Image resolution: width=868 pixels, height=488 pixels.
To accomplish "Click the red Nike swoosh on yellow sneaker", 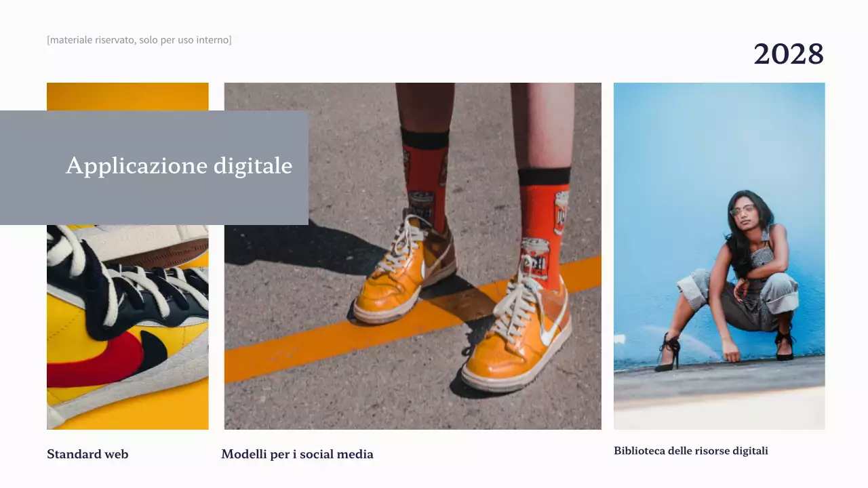I will pyautogui.click(x=95, y=359).
